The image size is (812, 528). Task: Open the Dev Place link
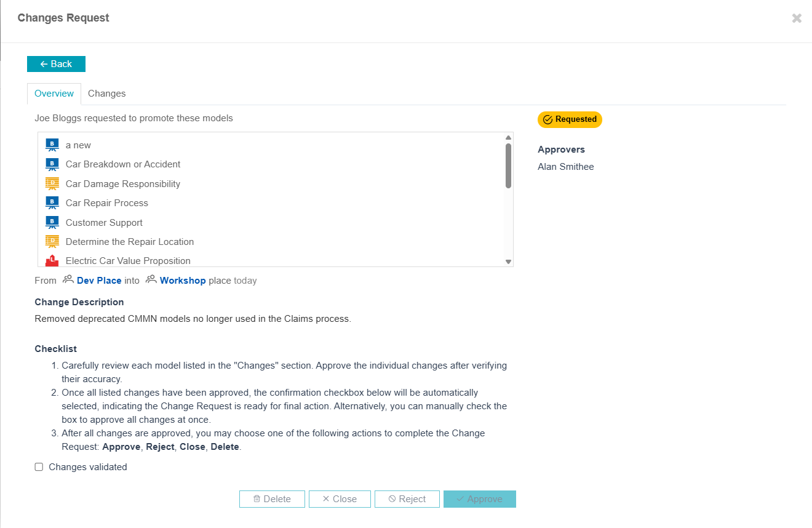click(x=99, y=281)
